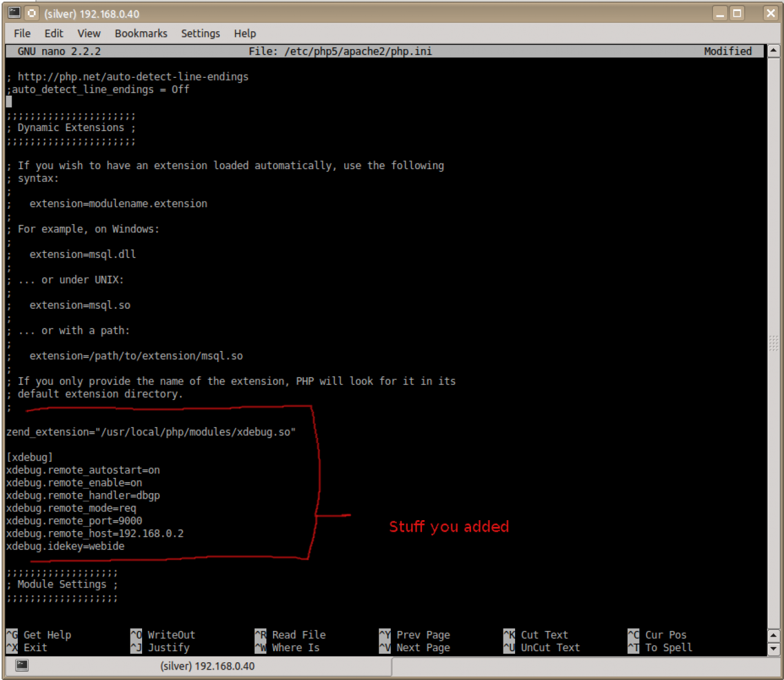Viewport: 784px width, 680px height.
Task: Click the 'xdebug.remote_host=192.168.0.2' line
Action: (95, 534)
